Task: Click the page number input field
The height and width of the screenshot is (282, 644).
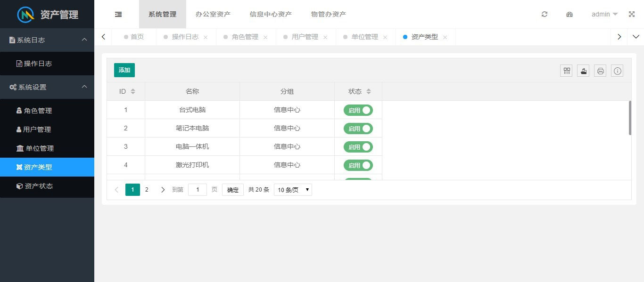Action: click(x=198, y=190)
